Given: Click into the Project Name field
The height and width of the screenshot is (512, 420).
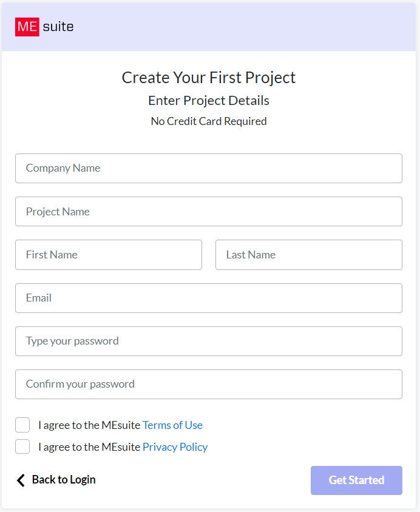Looking at the screenshot, I should pos(208,212).
